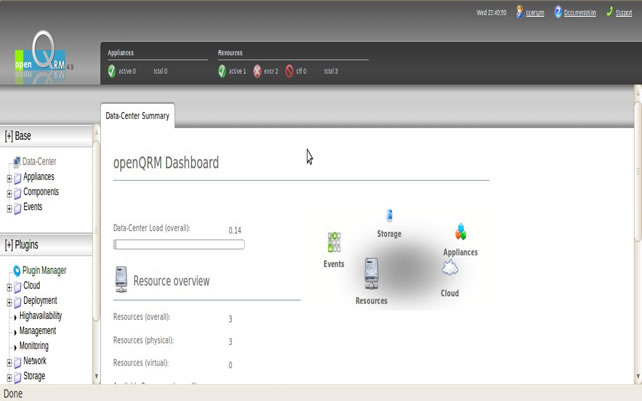Click the openQRM Dashboard heading

(x=166, y=163)
